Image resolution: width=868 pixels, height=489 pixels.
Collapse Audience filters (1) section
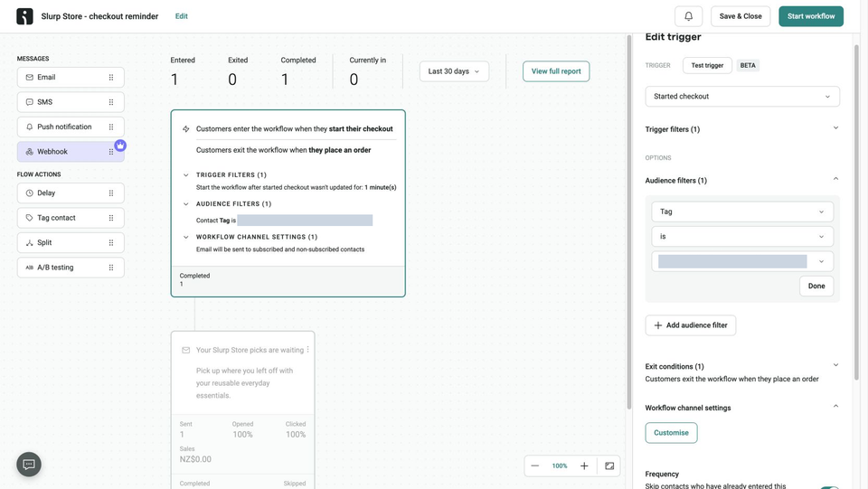(742, 181)
